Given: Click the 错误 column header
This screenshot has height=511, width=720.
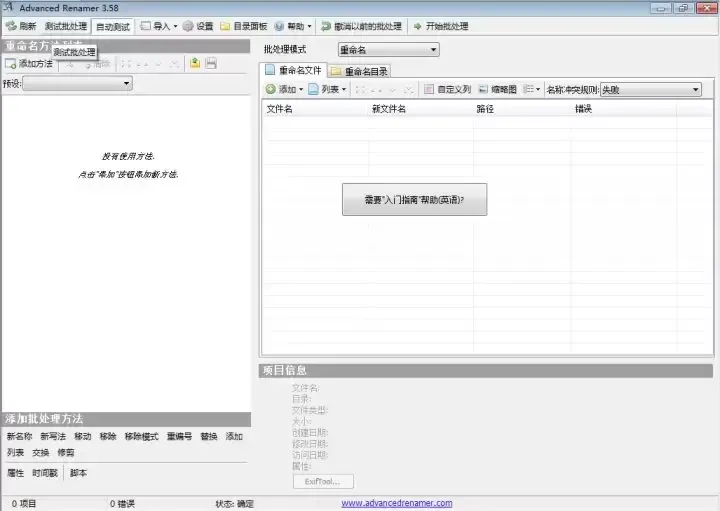Looking at the screenshot, I should [x=624, y=109].
